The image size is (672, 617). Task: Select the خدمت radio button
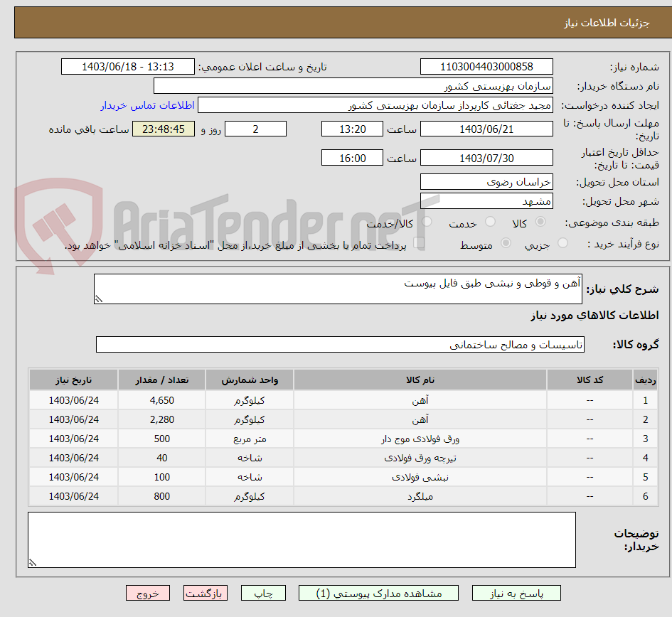pyautogui.click(x=490, y=222)
